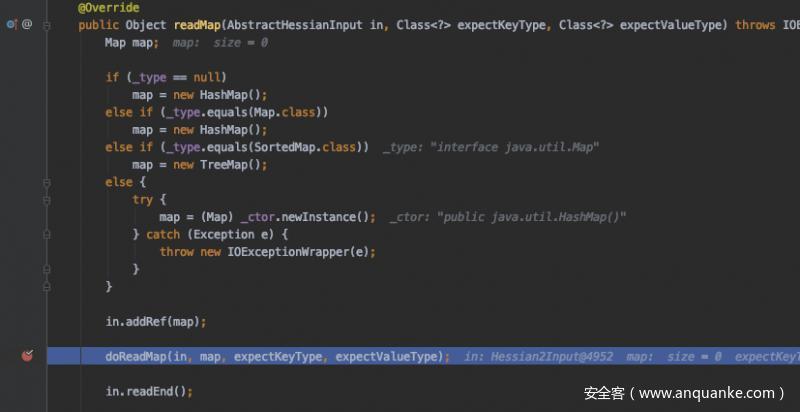Click SortedMap.class in the equals call
The height and width of the screenshot is (412, 800).
307,147
